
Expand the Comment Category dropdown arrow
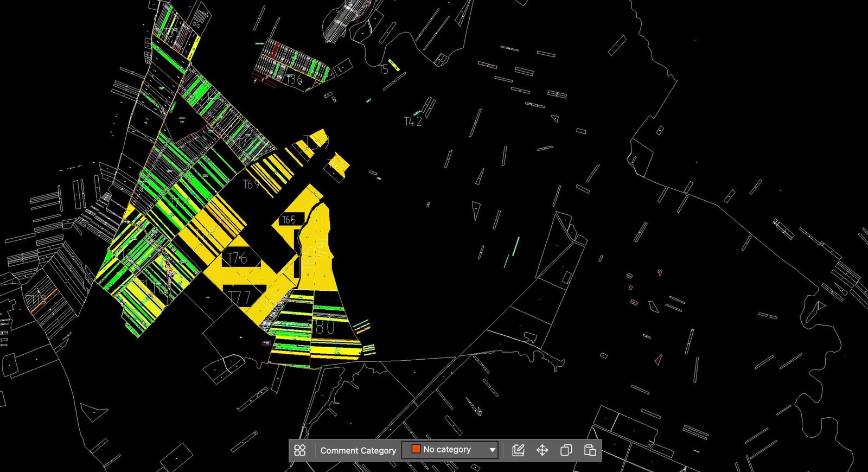point(492,450)
